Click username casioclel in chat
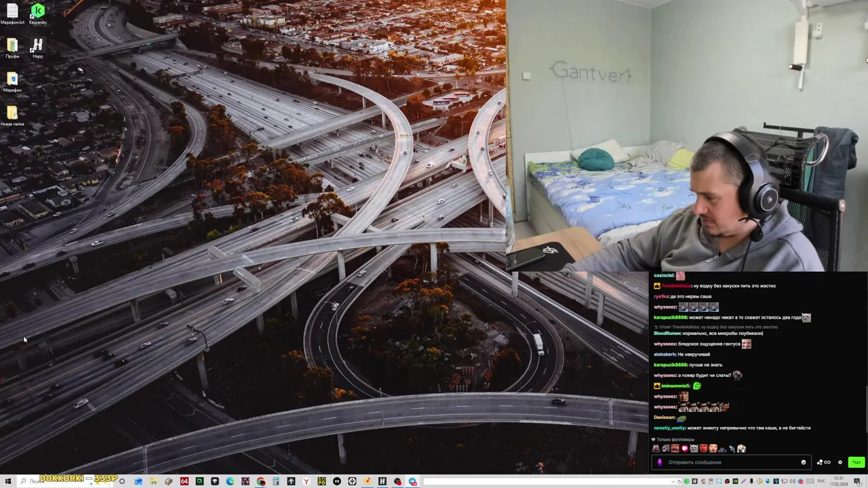 tap(664, 276)
